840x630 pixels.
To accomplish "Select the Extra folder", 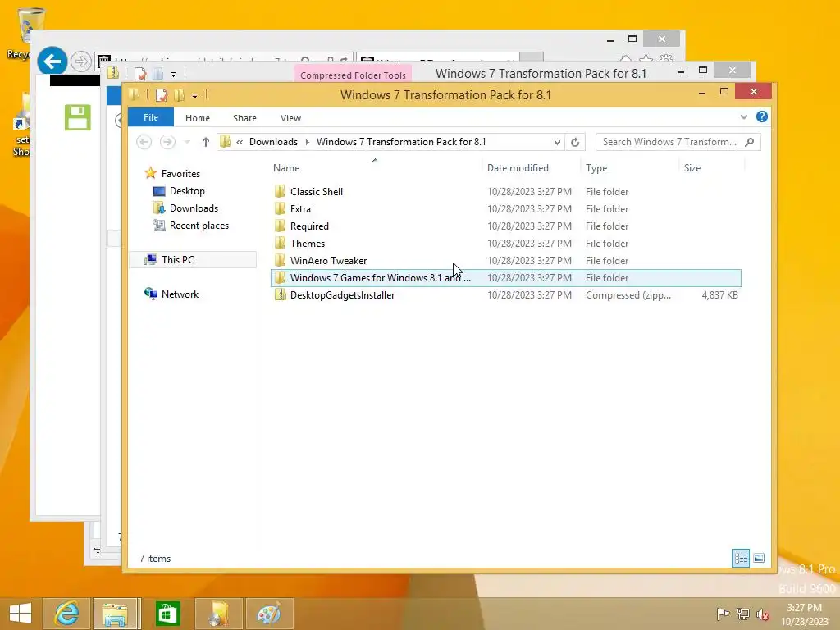I will (300, 209).
